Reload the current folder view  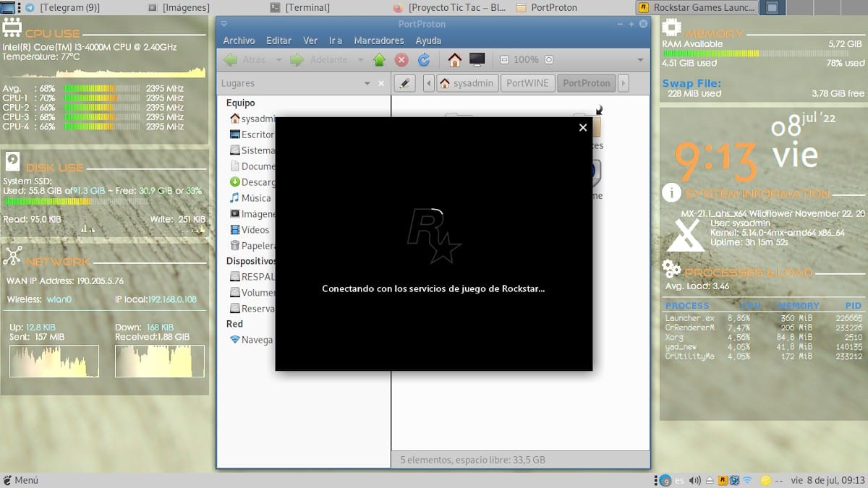click(x=424, y=60)
